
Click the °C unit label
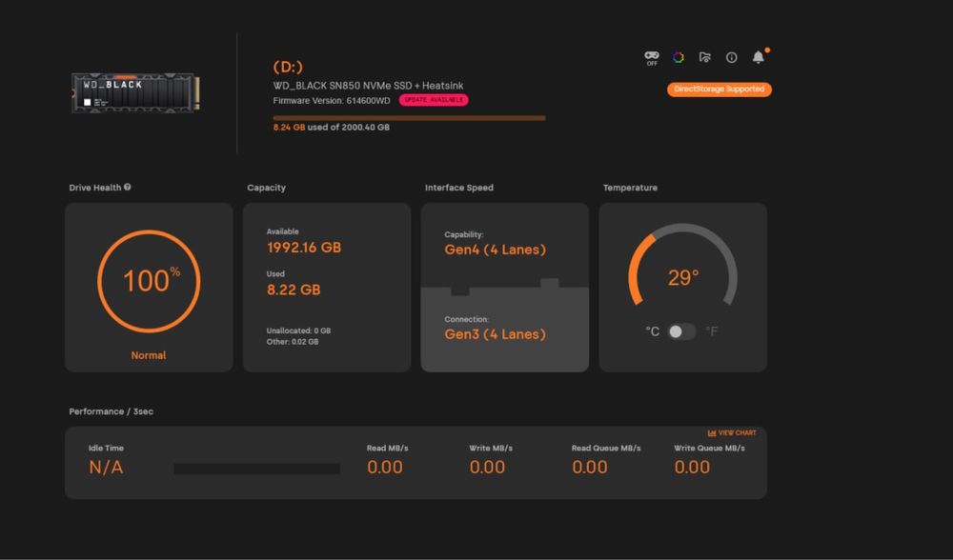652,331
